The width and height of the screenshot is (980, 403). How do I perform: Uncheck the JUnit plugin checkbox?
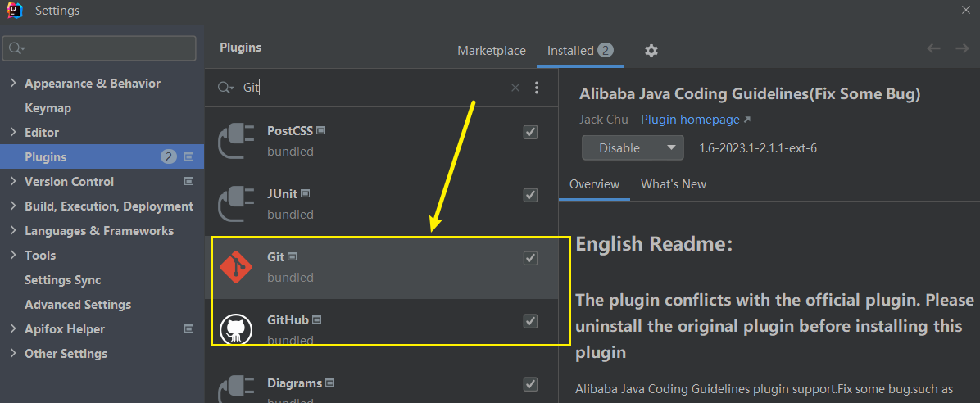click(x=530, y=195)
